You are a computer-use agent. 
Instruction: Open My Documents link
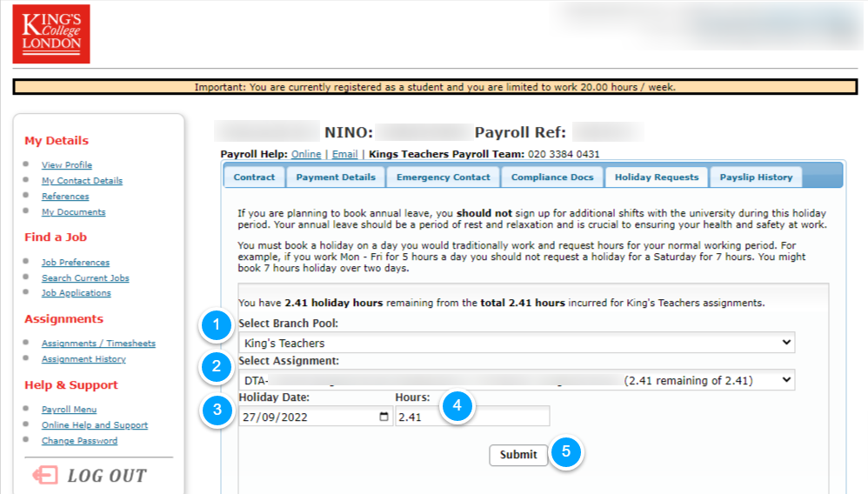pos(74,211)
